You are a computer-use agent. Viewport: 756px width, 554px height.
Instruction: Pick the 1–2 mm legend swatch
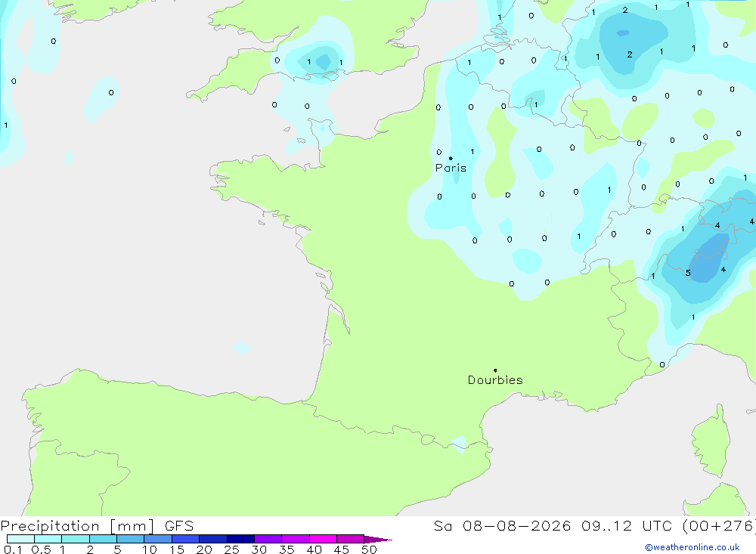point(76,539)
